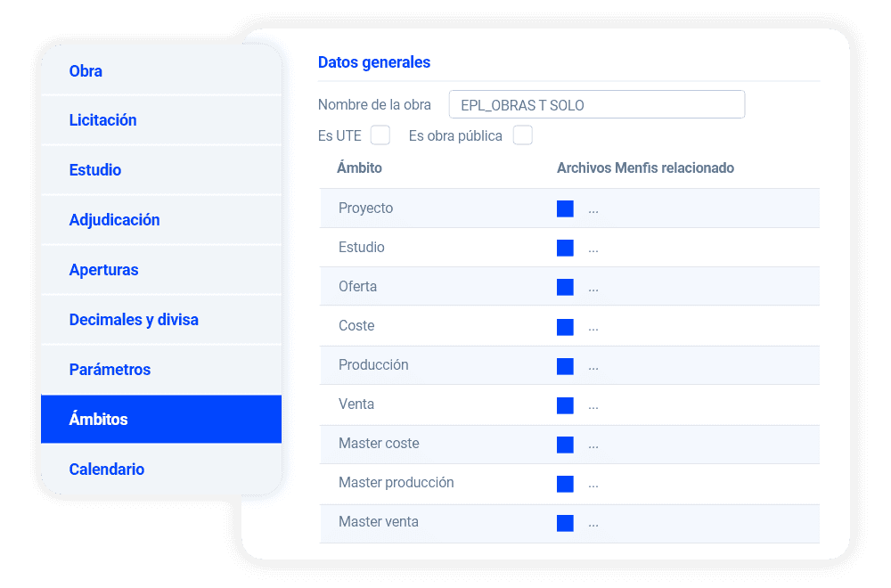Click the blue file icon for Master venta
This screenshot has height=588, width=891.
tap(565, 523)
